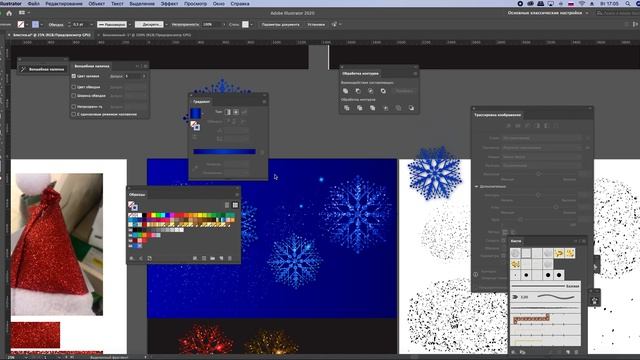Click Minus Back pathfinder icon
The height and width of the screenshot is (360, 640).
click(x=411, y=108)
